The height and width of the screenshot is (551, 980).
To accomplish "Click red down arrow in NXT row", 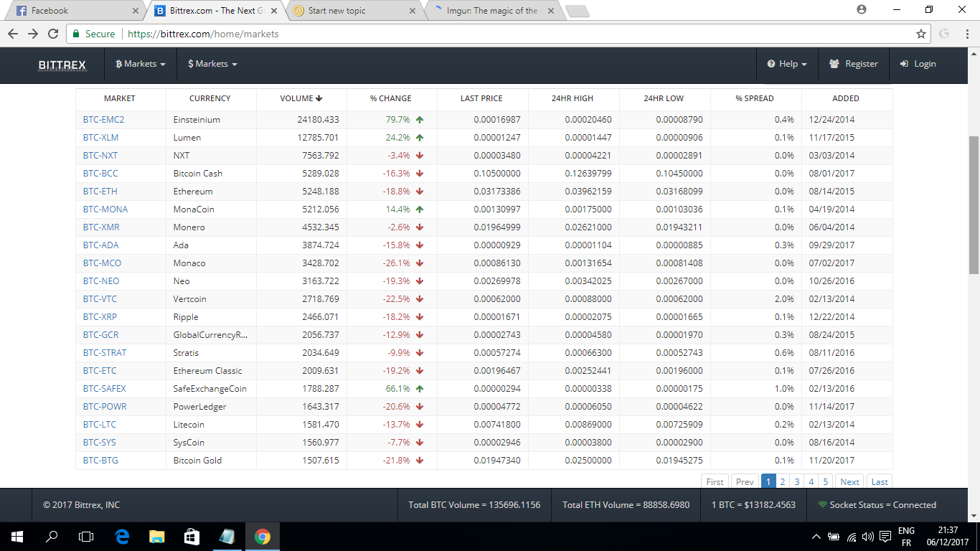I will pos(420,156).
